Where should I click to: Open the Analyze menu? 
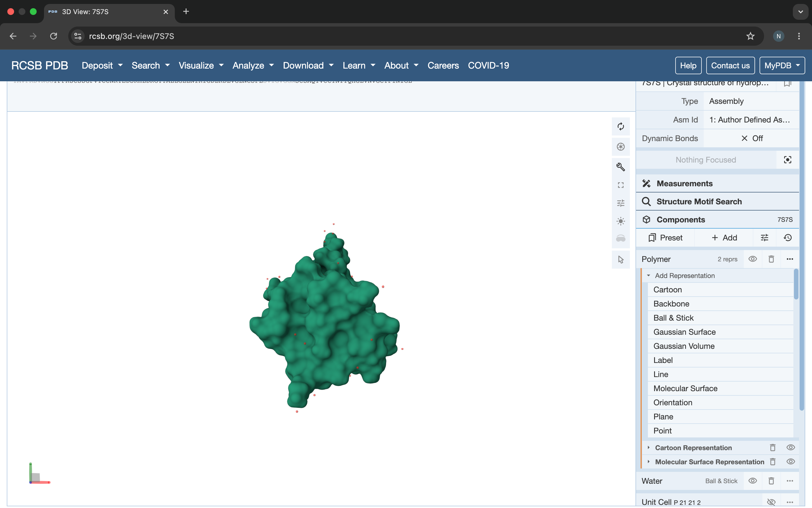pyautogui.click(x=253, y=65)
